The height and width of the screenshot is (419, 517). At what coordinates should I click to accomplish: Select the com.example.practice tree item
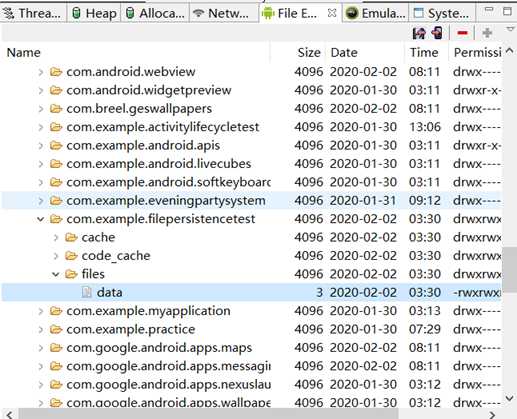130,329
